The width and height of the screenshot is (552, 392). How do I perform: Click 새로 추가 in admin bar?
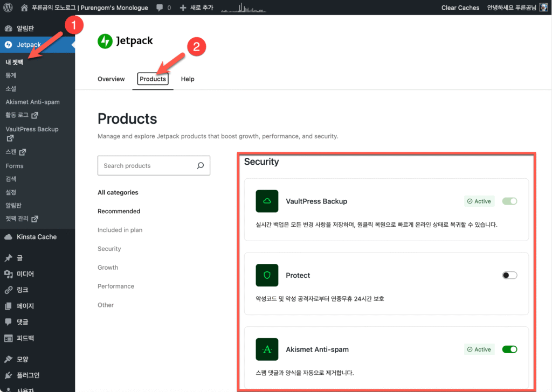pyautogui.click(x=202, y=8)
